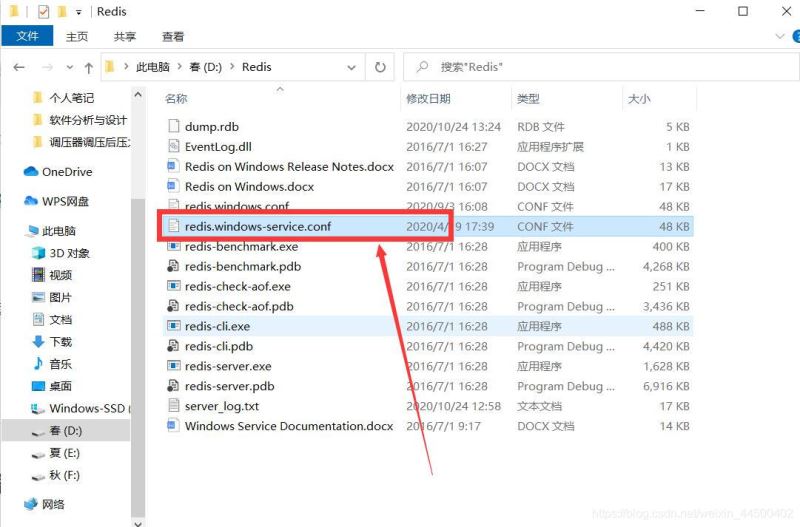Select the EventLog.dll file icon
Image resolution: width=800 pixels, height=527 pixels.
click(x=174, y=146)
